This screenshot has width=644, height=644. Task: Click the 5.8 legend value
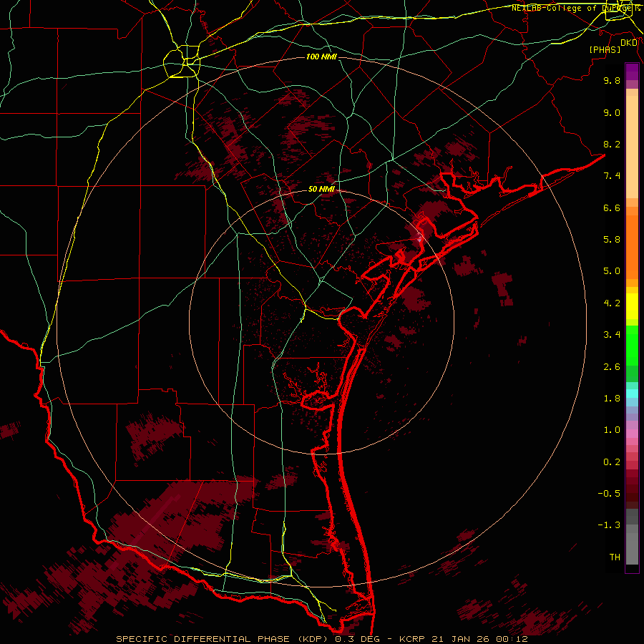click(612, 240)
